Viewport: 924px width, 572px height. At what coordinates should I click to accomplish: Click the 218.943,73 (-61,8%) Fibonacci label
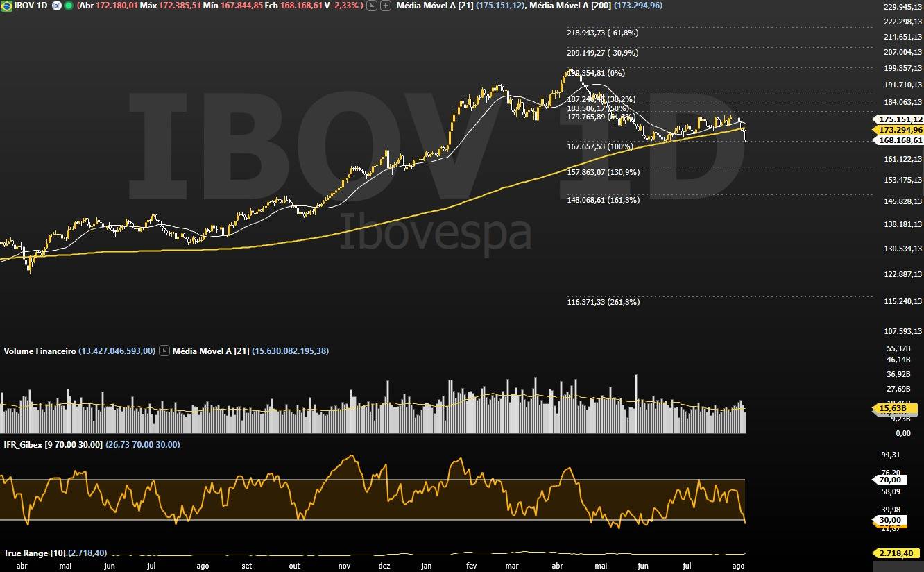pyautogui.click(x=602, y=33)
